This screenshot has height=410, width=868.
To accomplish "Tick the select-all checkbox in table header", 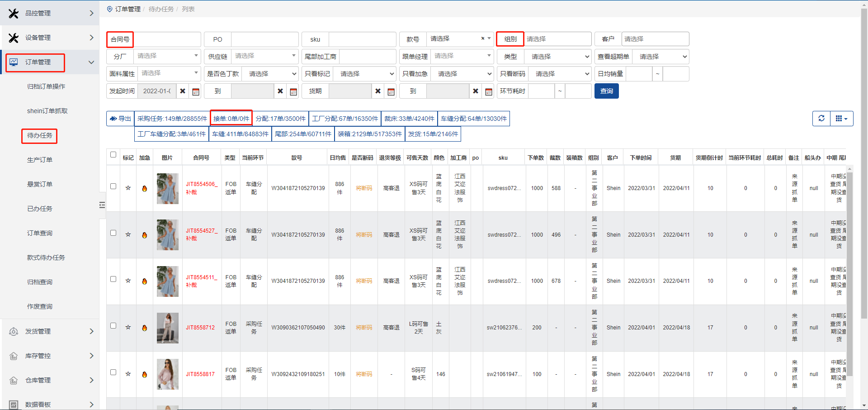I will [113, 155].
